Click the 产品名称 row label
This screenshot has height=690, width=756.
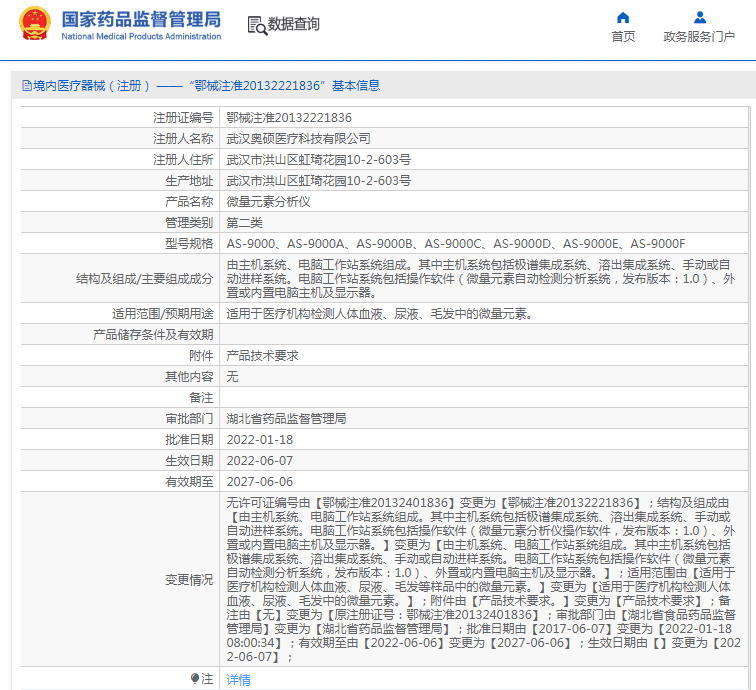(189, 202)
